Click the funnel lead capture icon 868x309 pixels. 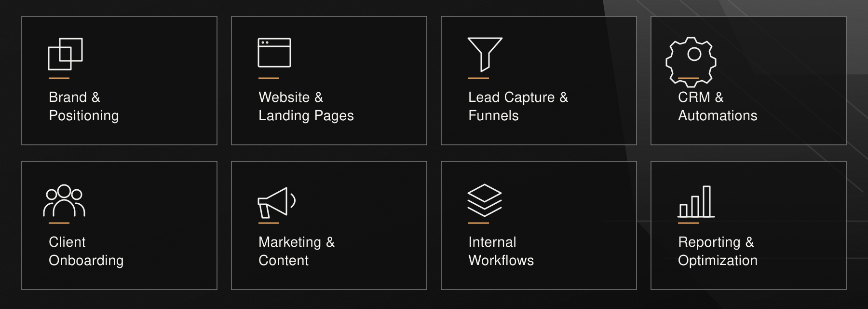point(485,55)
